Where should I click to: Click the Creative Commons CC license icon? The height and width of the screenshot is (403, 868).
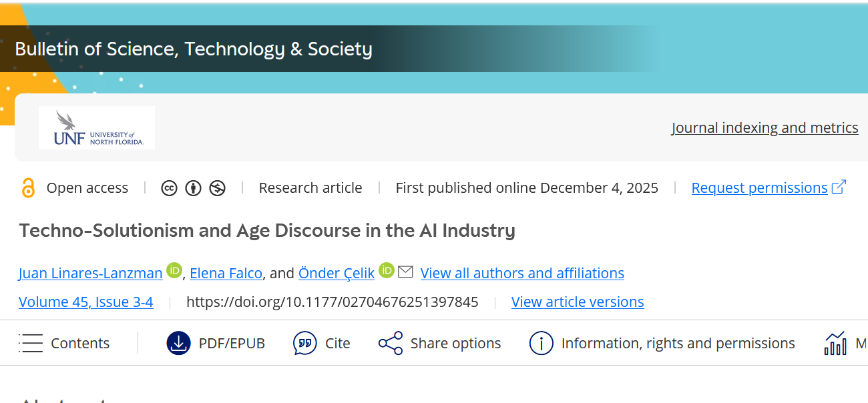169,188
